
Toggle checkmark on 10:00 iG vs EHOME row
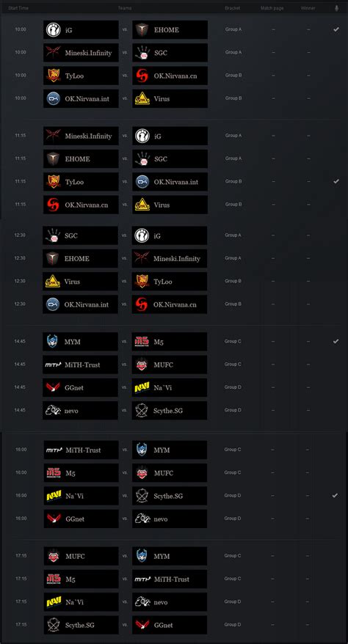[336, 29]
